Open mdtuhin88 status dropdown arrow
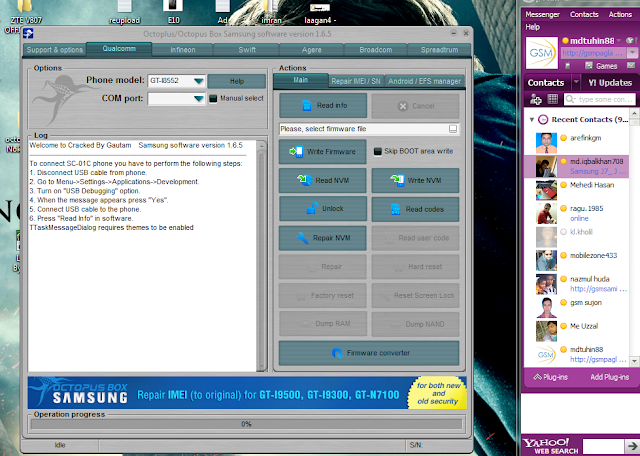This screenshot has height=456, width=640. coord(619,40)
